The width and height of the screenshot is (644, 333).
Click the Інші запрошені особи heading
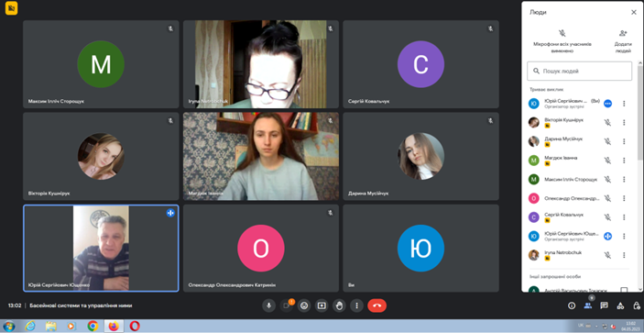pyautogui.click(x=555, y=276)
